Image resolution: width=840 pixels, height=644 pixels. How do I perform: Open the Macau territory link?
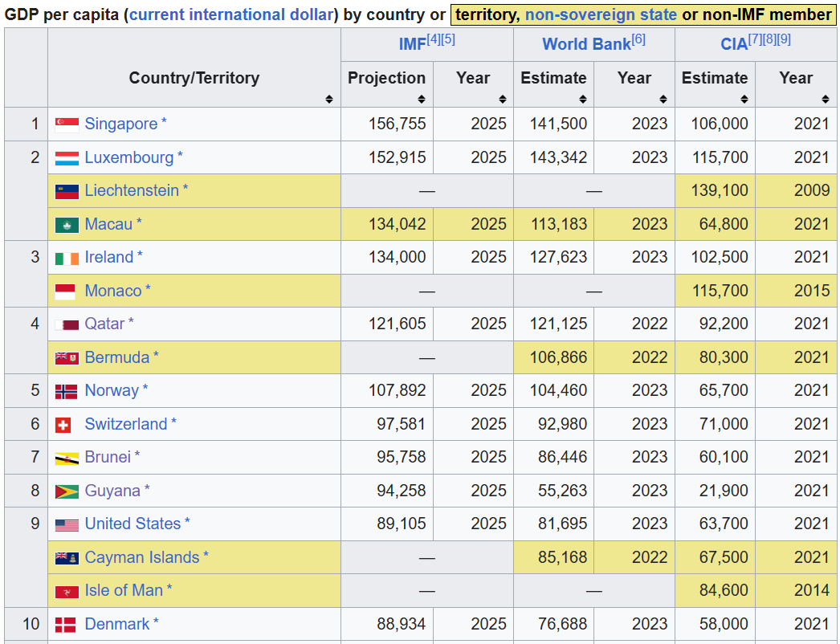[108, 224]
